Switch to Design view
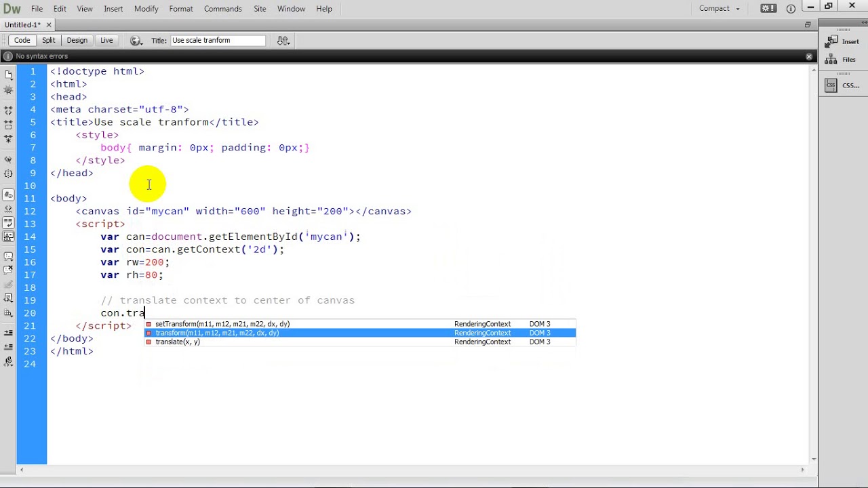 77,40
